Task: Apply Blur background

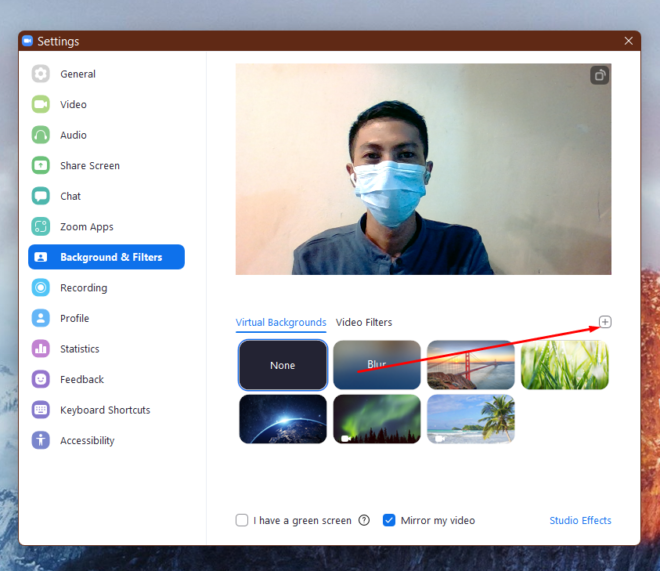Action: [x=377, y=365]
